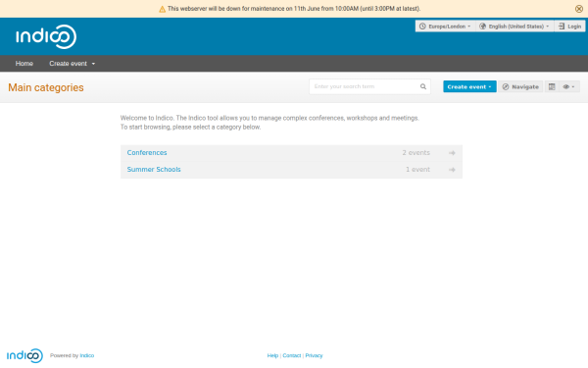Open the English (United States) language menu
The width and height of the screenshot is (588, 368).
pos(515,26)
